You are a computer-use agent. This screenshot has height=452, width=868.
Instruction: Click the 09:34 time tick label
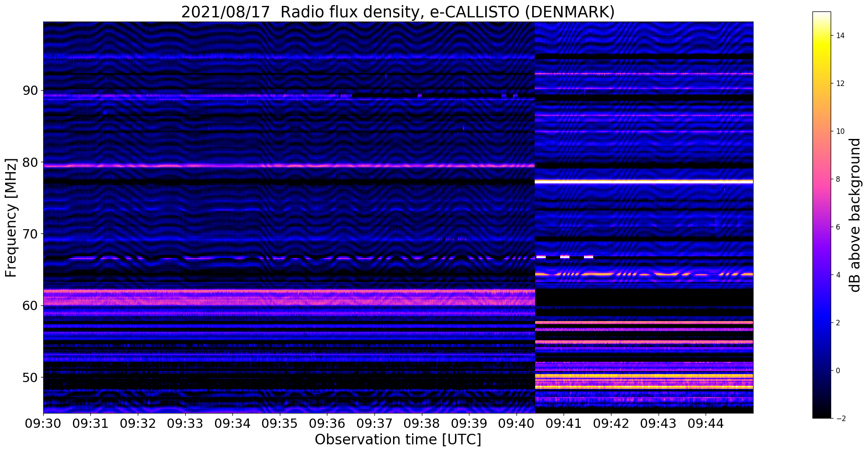pyautogui.click(x=232, y=424)
